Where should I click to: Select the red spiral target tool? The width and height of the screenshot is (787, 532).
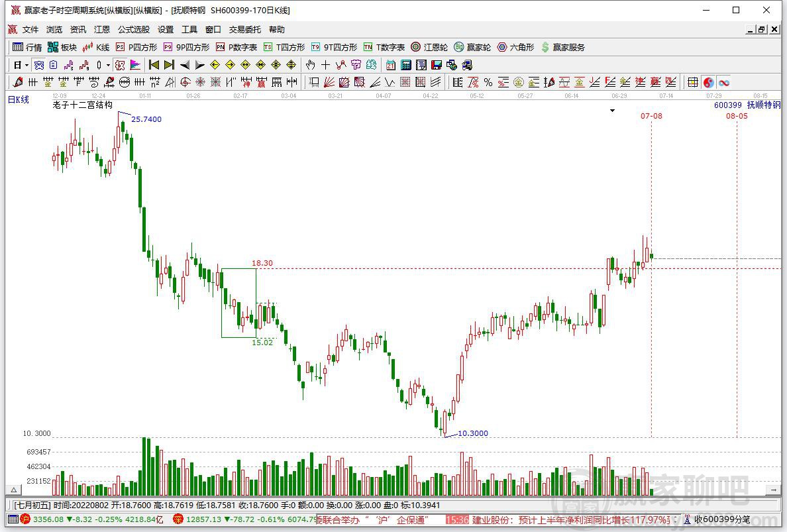click(185, 82)
